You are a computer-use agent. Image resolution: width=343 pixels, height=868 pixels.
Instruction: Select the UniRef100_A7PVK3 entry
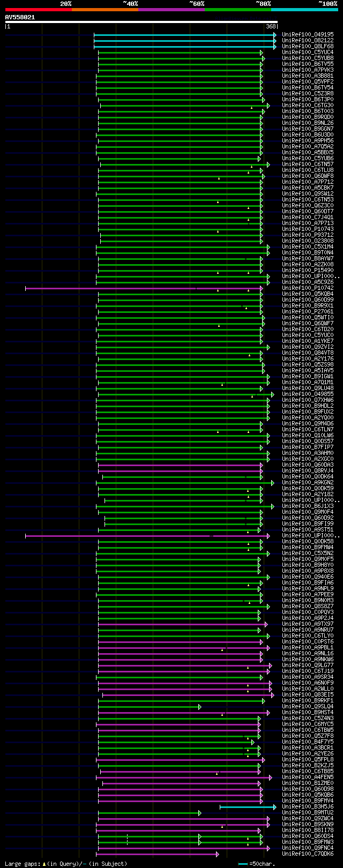[308, 70]
